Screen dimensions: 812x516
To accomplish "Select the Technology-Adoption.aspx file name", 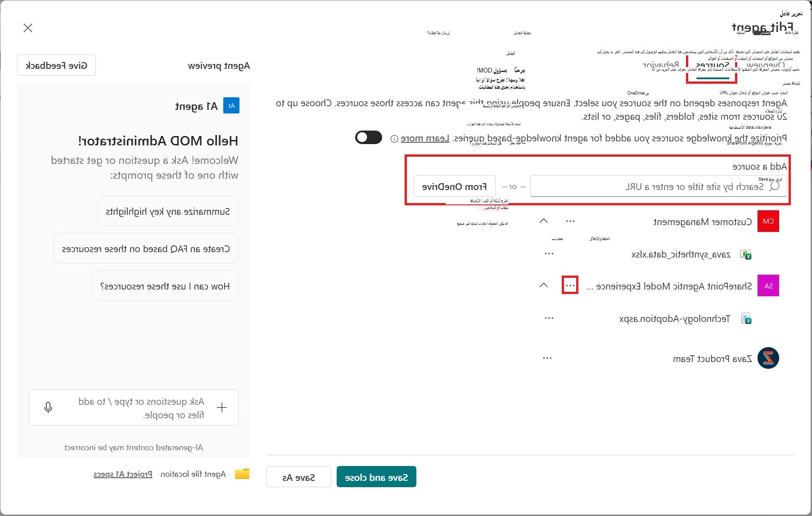I will click(x=675, y=318).
